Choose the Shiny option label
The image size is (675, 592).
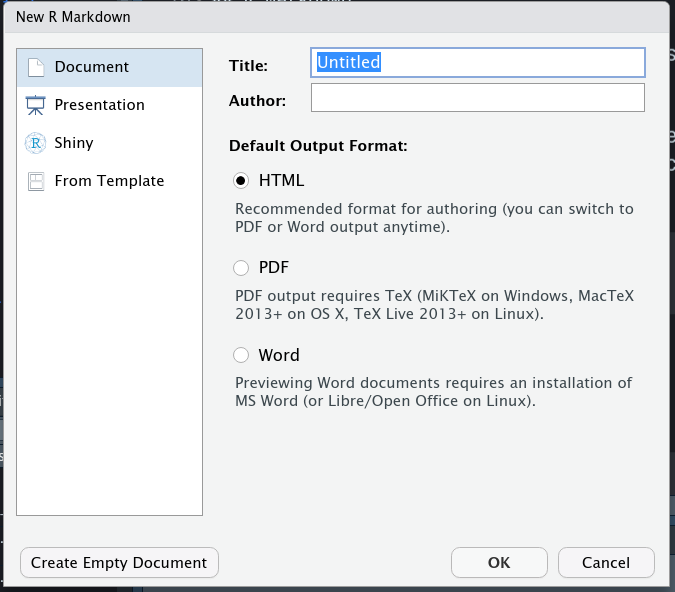click(74, 143)
